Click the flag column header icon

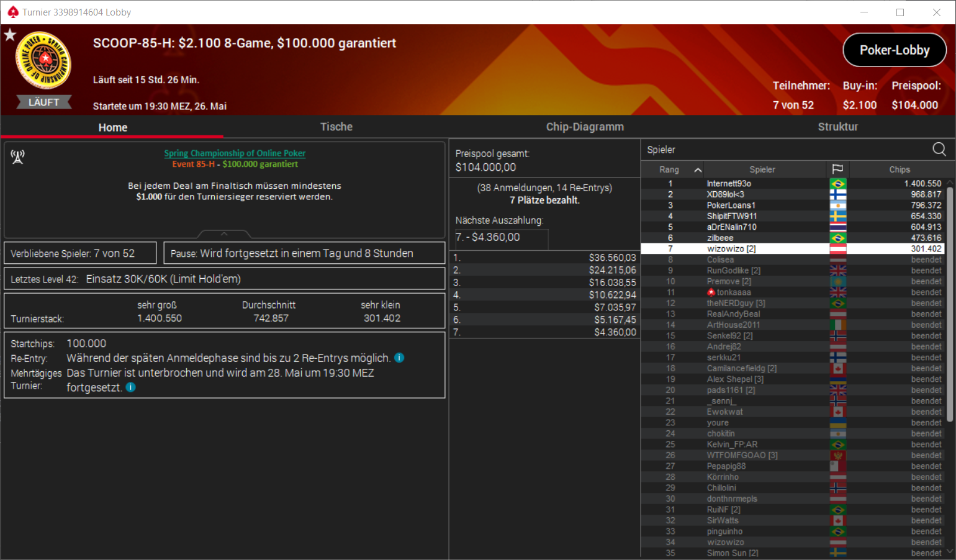coord(837,169)
